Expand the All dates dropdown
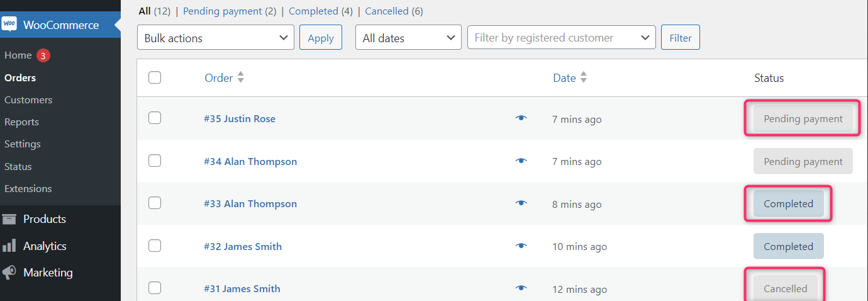The height and width of the screenshot is (301, 868). click(408, 38)
